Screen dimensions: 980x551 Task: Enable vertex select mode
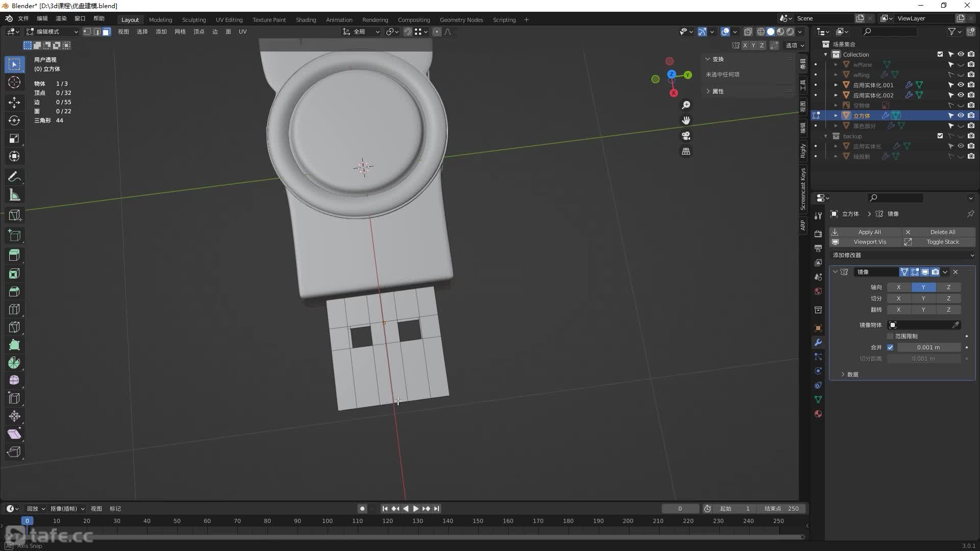click(87, 32)
